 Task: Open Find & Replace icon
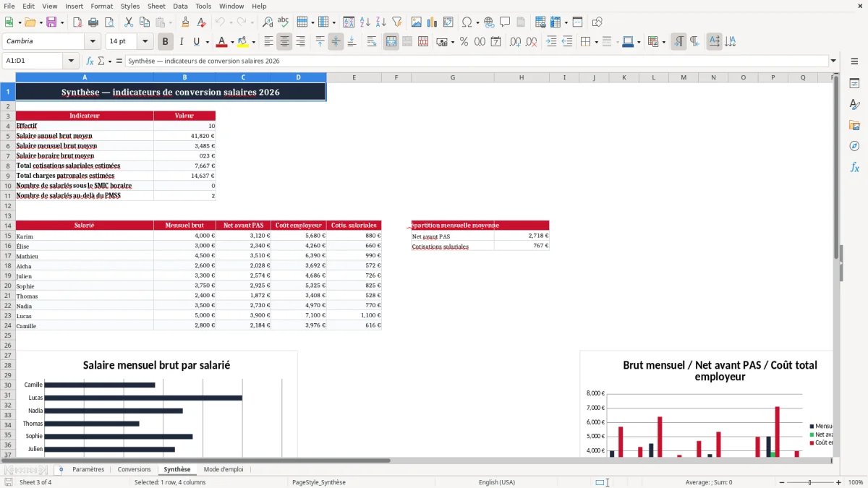click(268, 22)
